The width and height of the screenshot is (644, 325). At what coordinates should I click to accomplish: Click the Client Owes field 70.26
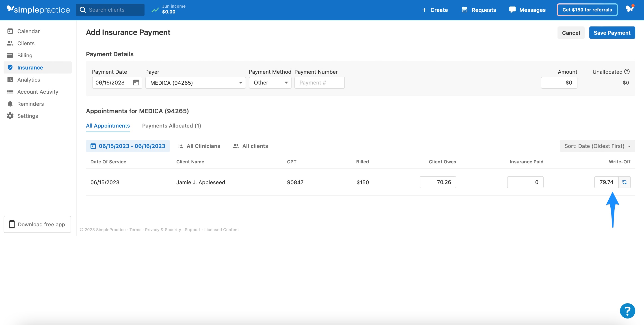pos(438,182)
